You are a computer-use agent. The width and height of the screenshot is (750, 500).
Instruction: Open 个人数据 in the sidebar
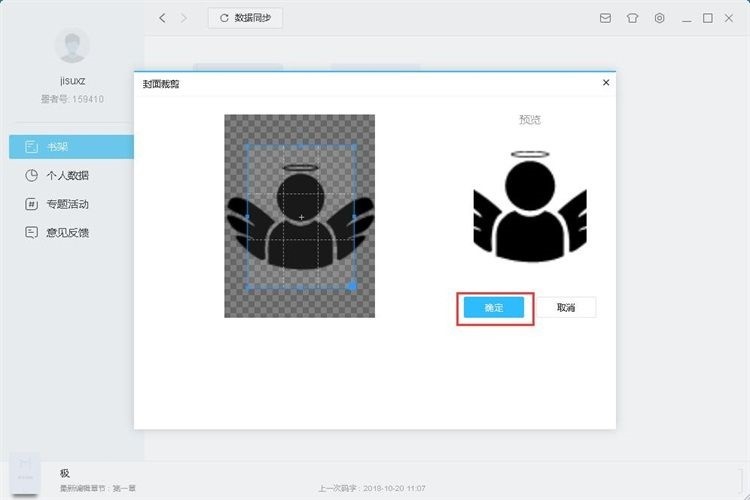(x=71, y=175)
